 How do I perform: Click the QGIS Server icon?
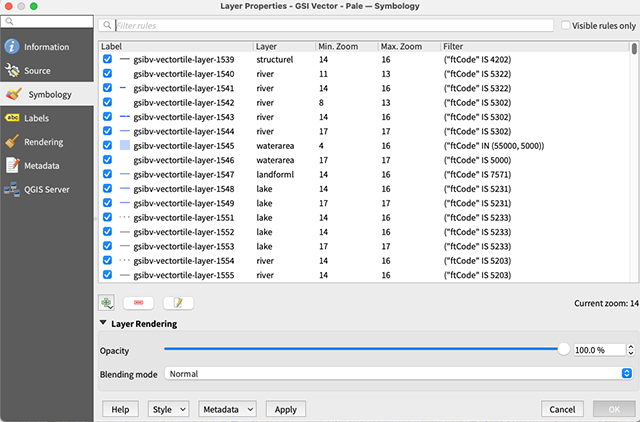(12, 189)
